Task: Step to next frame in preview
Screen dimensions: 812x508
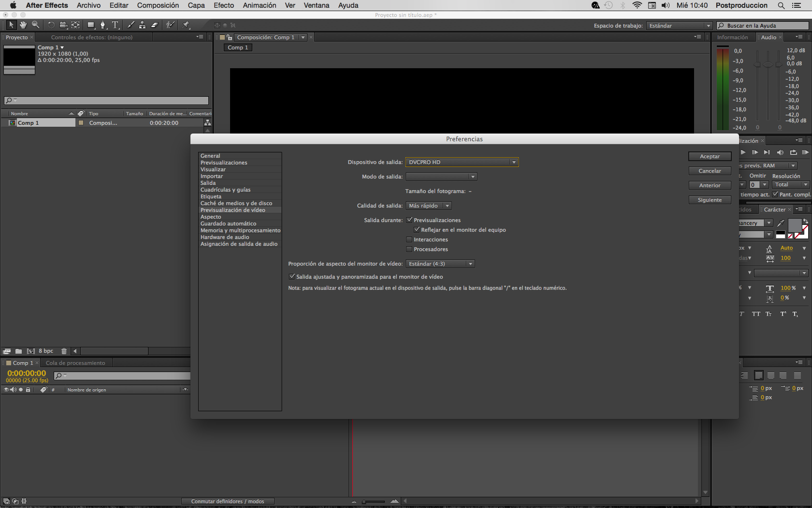Action: [755, 152]
